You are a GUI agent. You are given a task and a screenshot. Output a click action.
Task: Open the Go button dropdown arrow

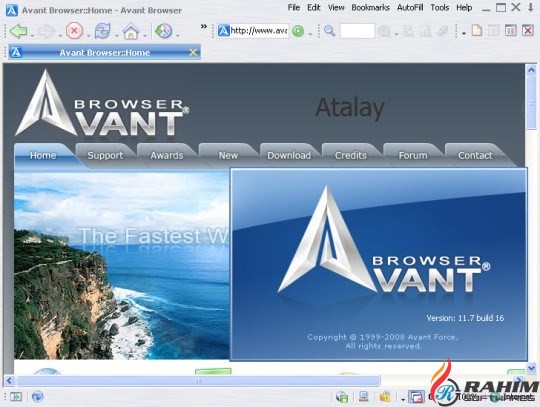(310, 34)
